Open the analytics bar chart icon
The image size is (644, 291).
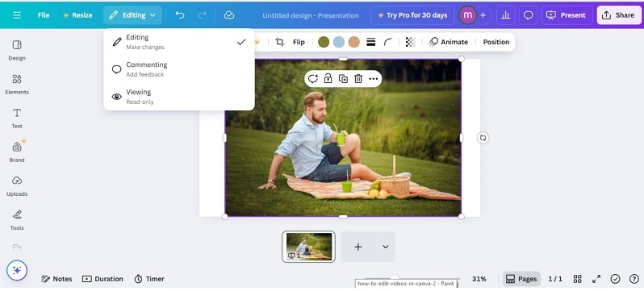[505, 15]
